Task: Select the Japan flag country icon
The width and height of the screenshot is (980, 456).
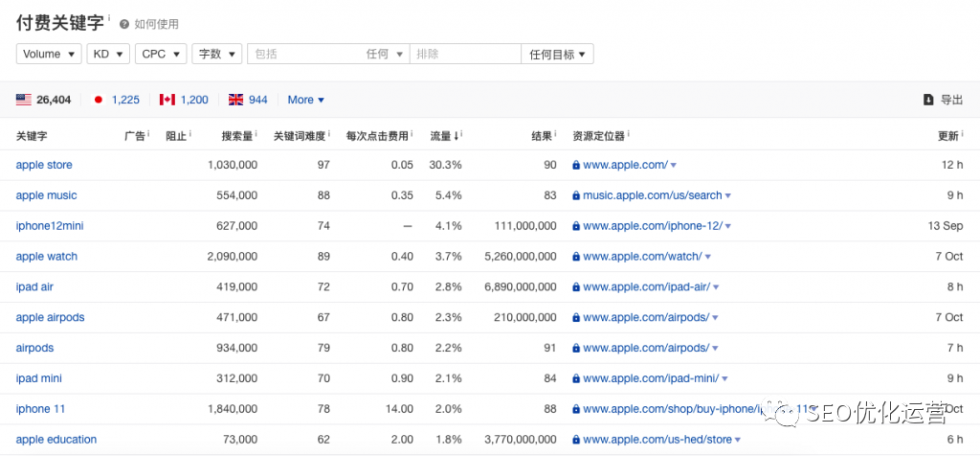Action: pyautogui.click(x=99, y=100)
